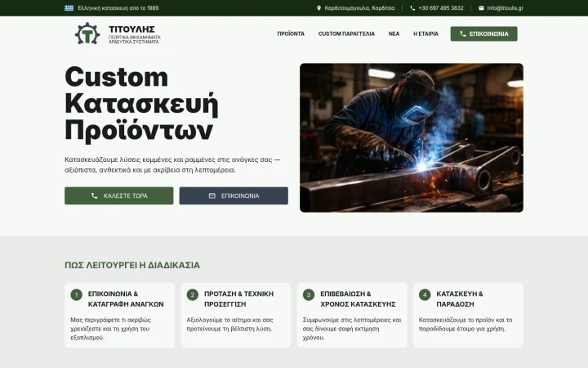The height and width of the screenshot is (368, 588).
Task: Click 'ΕΠΙΒΕΒΑΙΩΣΗ & ΧΡΟΝΟΣ ΚΑΤΑΣΚΕΥΗΣ' card title
Action: point(358,299)
